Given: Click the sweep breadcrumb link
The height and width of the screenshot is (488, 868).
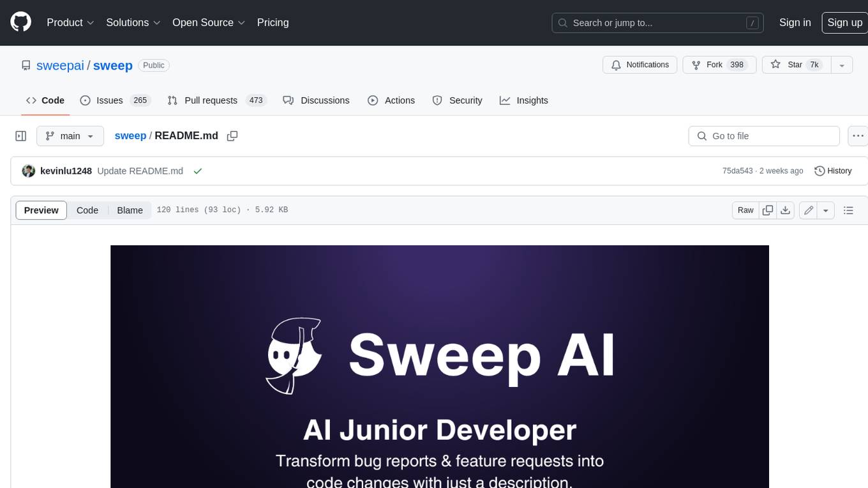Looking at the screenshot, I should pyautogui.click(x=130, y=135).
